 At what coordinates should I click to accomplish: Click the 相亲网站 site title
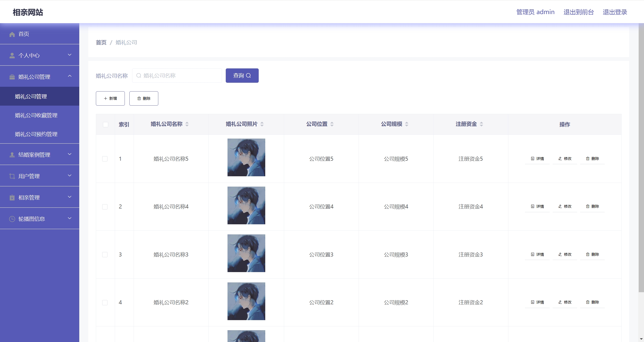tap(28, 12)
